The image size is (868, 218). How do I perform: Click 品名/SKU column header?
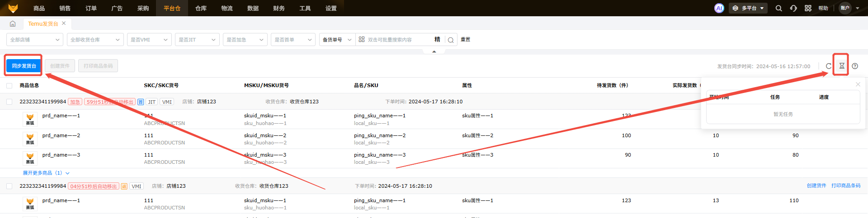pyautogui.click(x=366, y=85)
